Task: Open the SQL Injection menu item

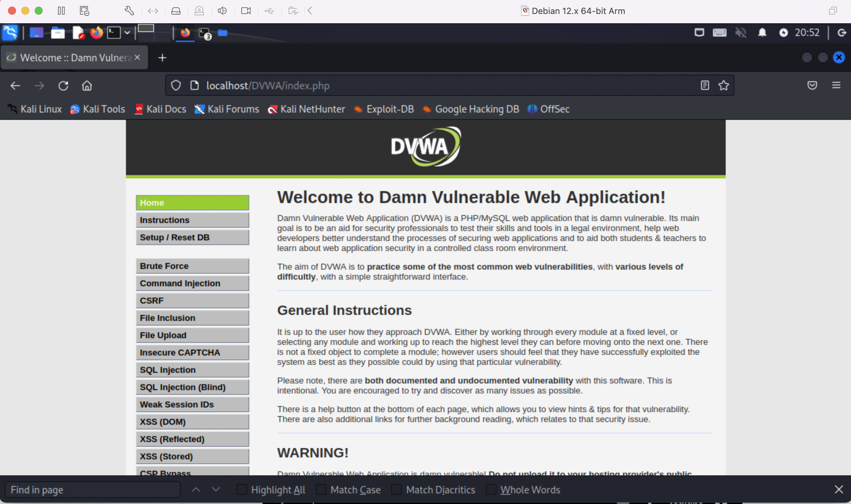Action: (x=192, y=370)
